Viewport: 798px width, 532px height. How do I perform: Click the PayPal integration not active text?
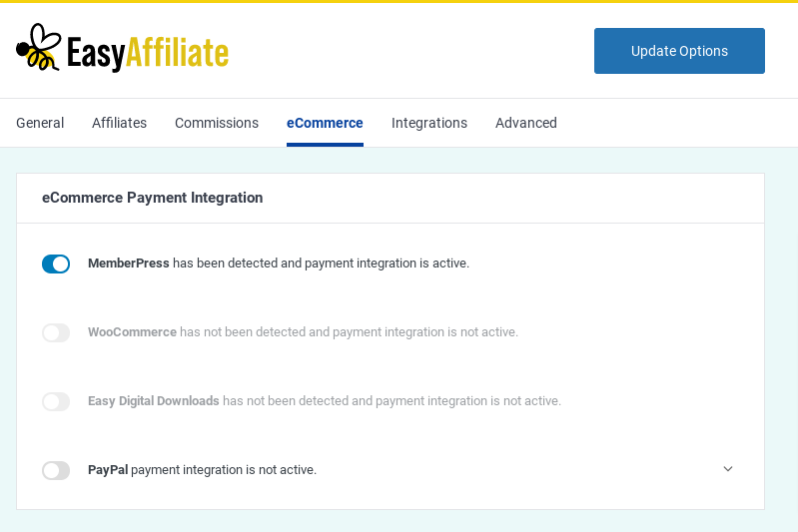202,469
